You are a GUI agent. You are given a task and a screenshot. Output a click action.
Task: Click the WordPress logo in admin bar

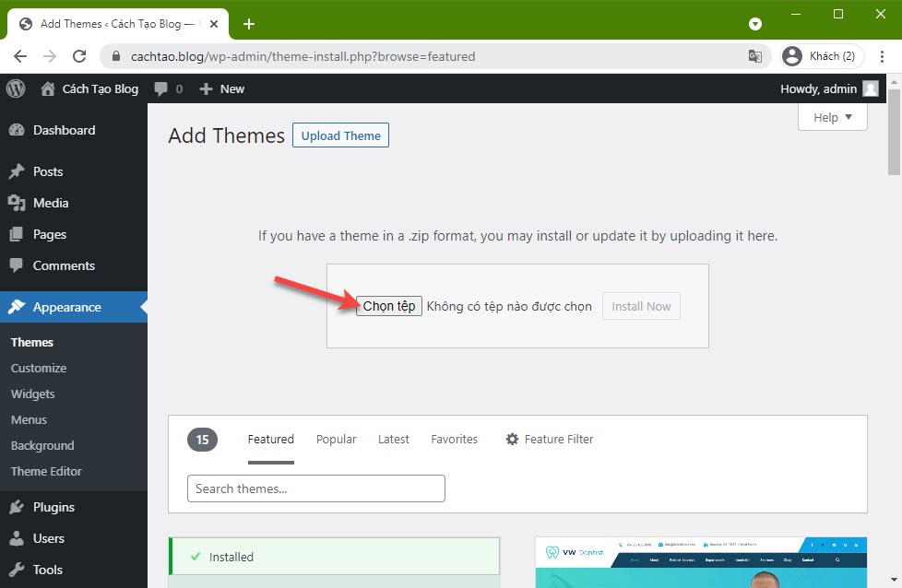[16, 88]
